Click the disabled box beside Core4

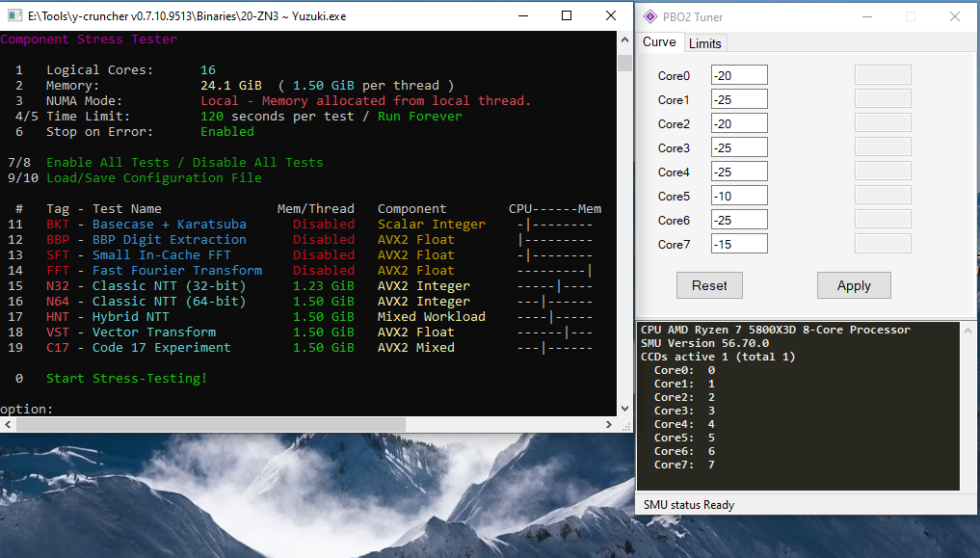[883, 172]
